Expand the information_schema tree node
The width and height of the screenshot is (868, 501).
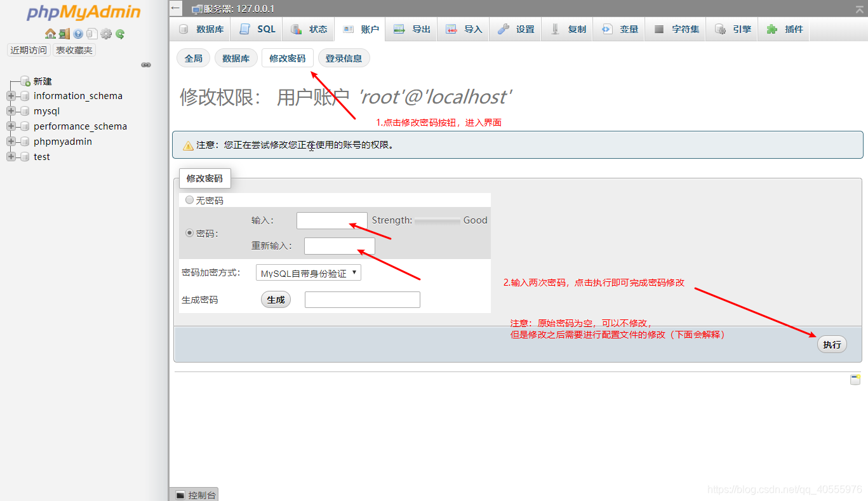(11, 96)
